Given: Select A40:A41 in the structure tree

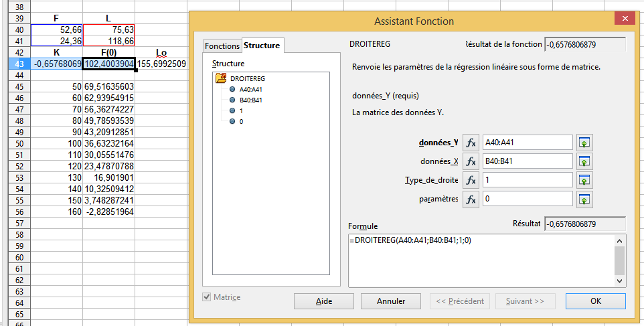Looking at the screenshot, I should (x=251, y=89).
